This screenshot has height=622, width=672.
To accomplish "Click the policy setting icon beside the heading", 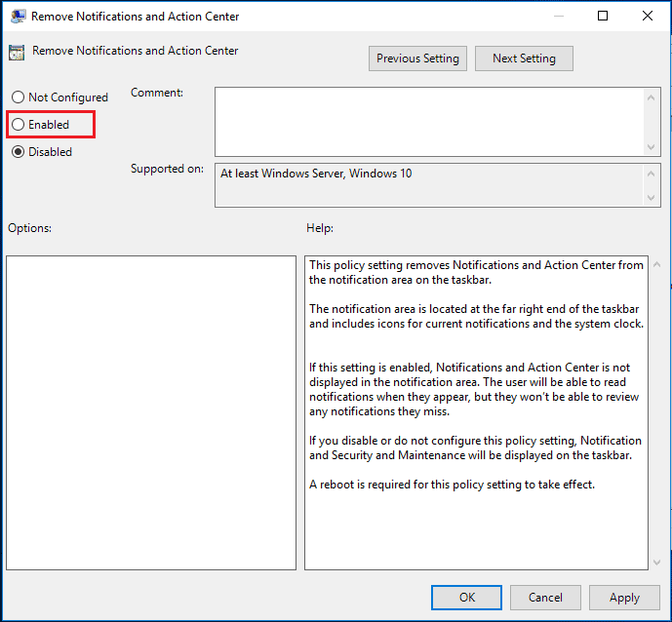I will (17, 53).
